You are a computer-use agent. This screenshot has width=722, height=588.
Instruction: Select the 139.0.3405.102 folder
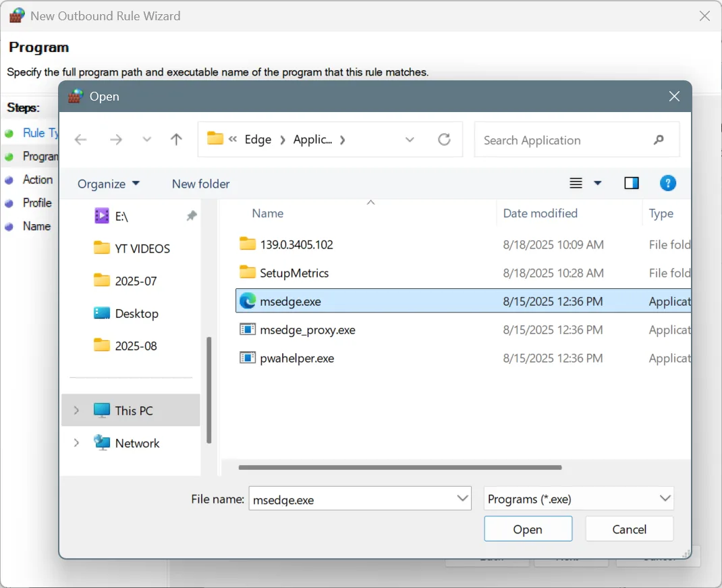pos(463,244)
